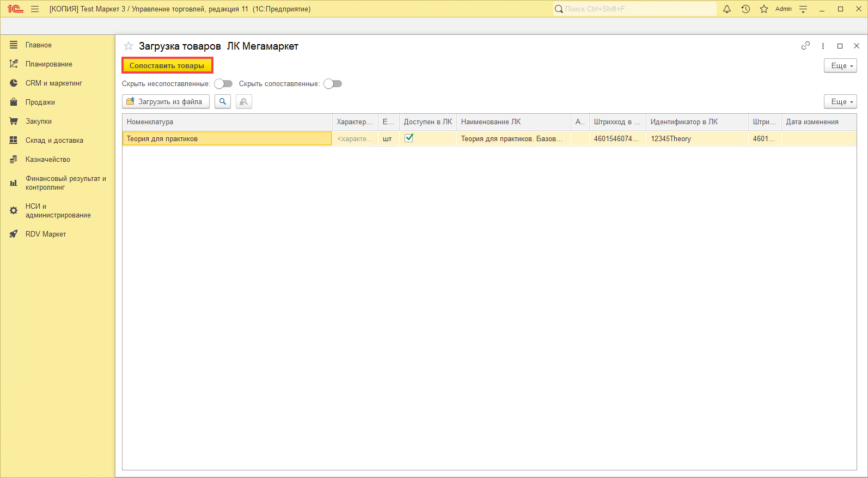Click the find magnifier icon button

[x=223, y=101]
